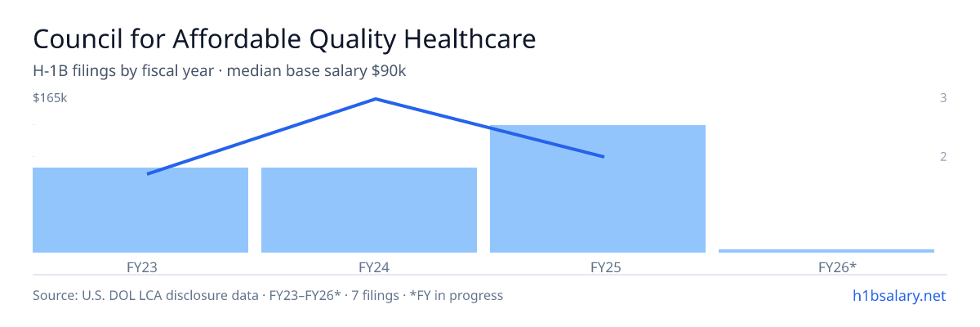Screen dimensions: 980x327
Task: Select the FY25 filings bar
Action: pyautogui.click(x=598, y=189)
